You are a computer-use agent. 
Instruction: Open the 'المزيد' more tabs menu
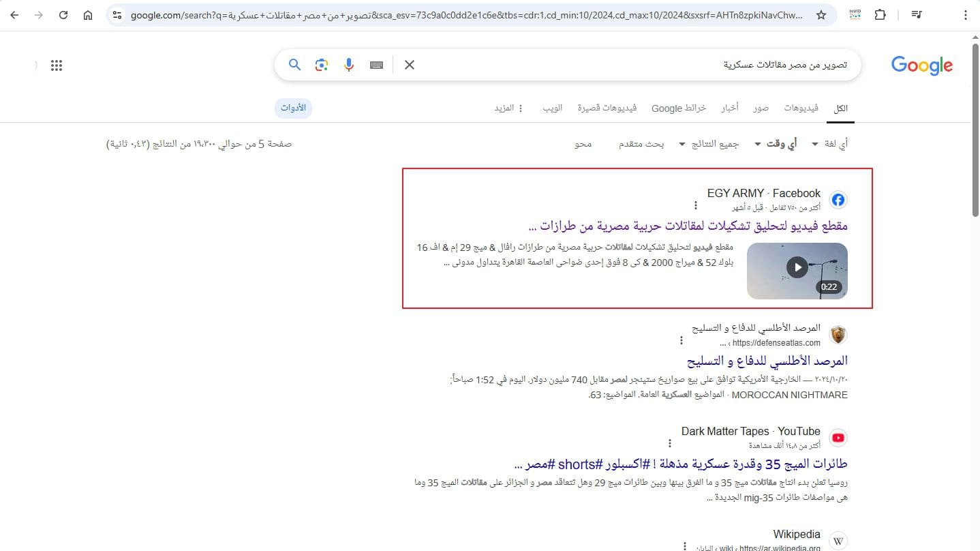click(509, 108)
